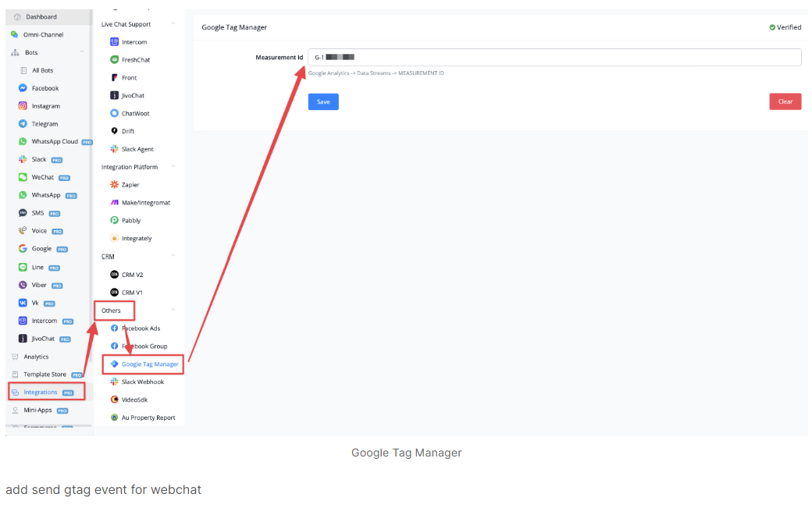Open the Instagram bot icon

[23, 106]
